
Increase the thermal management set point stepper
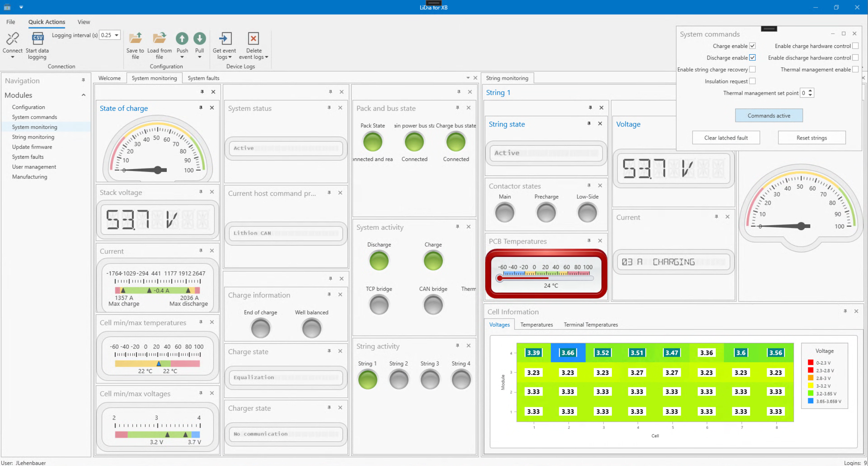pyautogui.click(x=810, y=91)
